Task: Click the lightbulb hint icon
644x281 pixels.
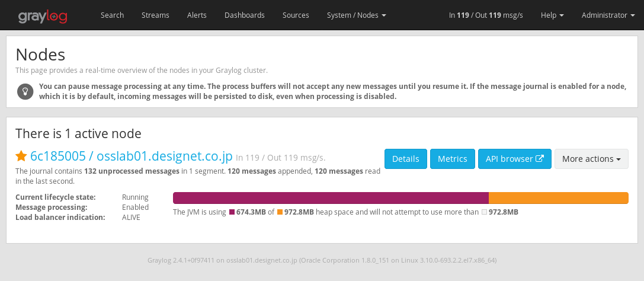Action: coord(25,91)
